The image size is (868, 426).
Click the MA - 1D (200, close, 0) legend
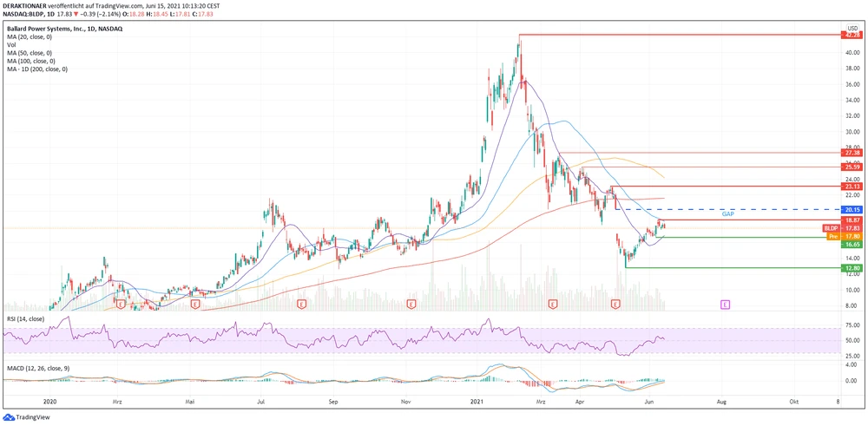pos(36,69)
